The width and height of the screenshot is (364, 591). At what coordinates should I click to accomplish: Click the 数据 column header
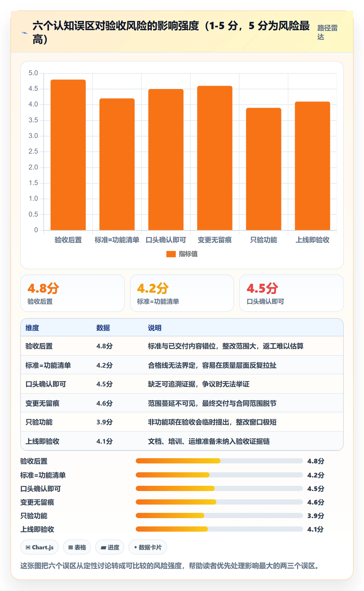[103, 328]
